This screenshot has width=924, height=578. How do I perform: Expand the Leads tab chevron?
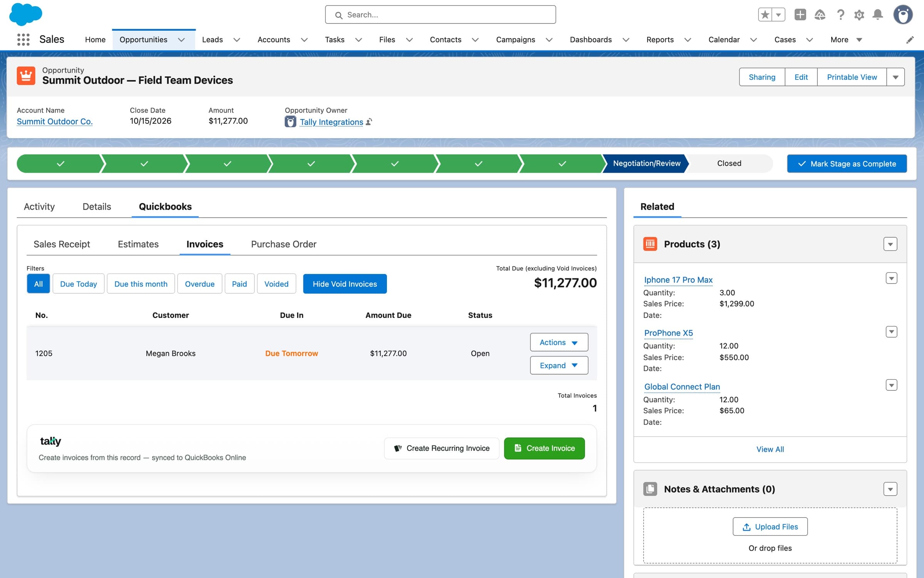[237, 40]
